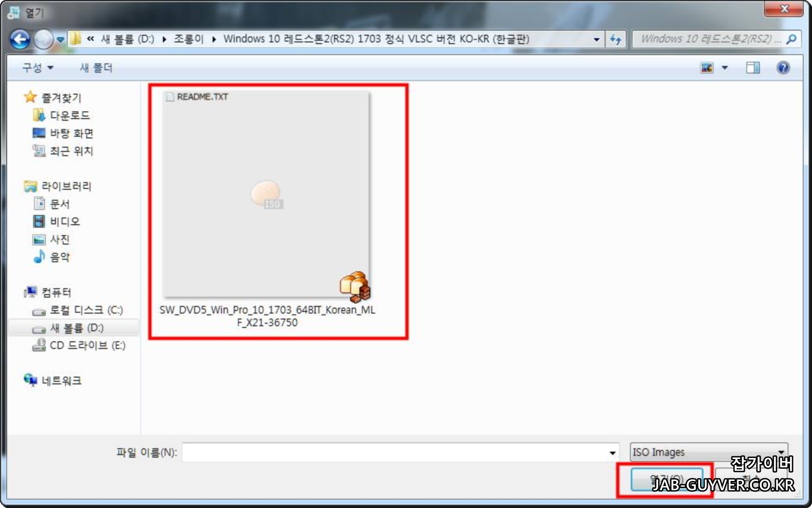Click the 컴퓨터 icon
Image resolution: width=812 pixels, height=508 pixels.
click(30, 292)
